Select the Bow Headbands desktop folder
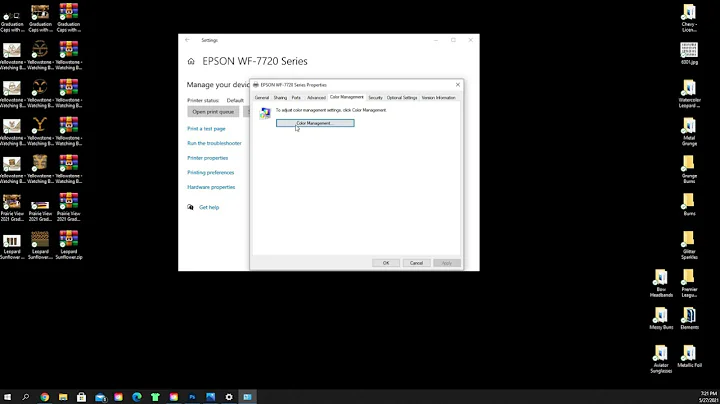 click(661, 284)
